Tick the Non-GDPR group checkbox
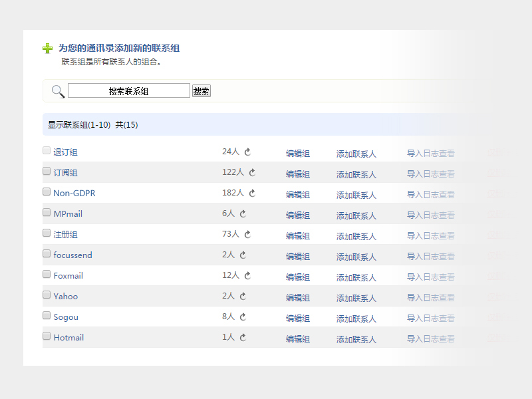This screenshot has width=532, height=399. coord(47,192)
